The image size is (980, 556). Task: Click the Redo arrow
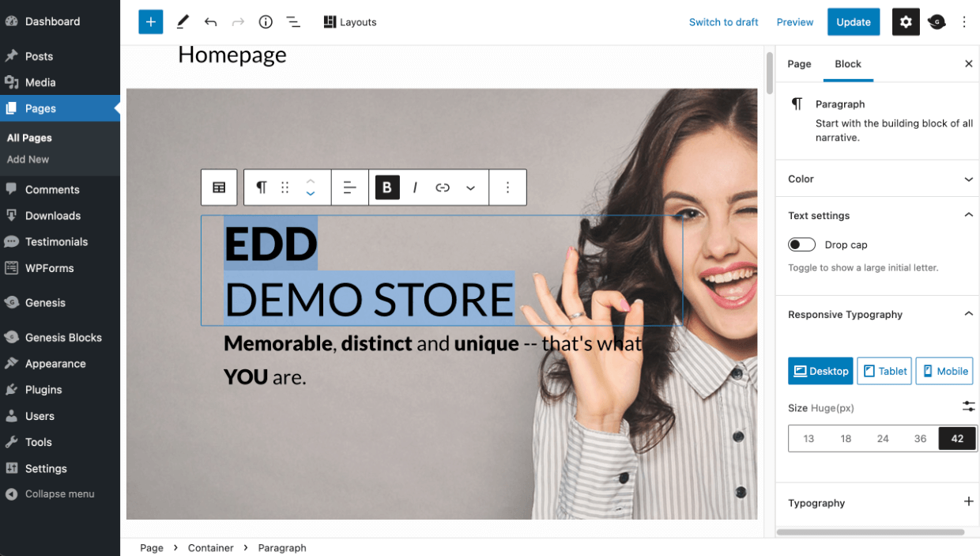(x=238, y=21)
